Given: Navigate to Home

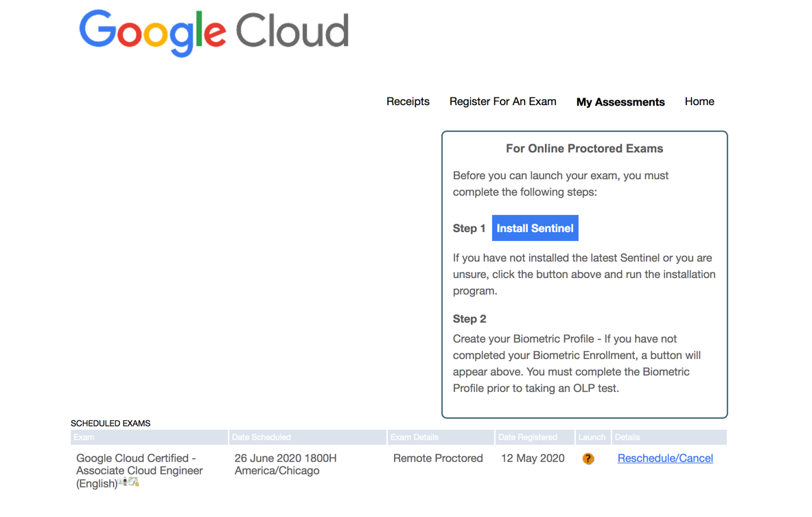Looking at the screenshot, I should tap(699, 102).
